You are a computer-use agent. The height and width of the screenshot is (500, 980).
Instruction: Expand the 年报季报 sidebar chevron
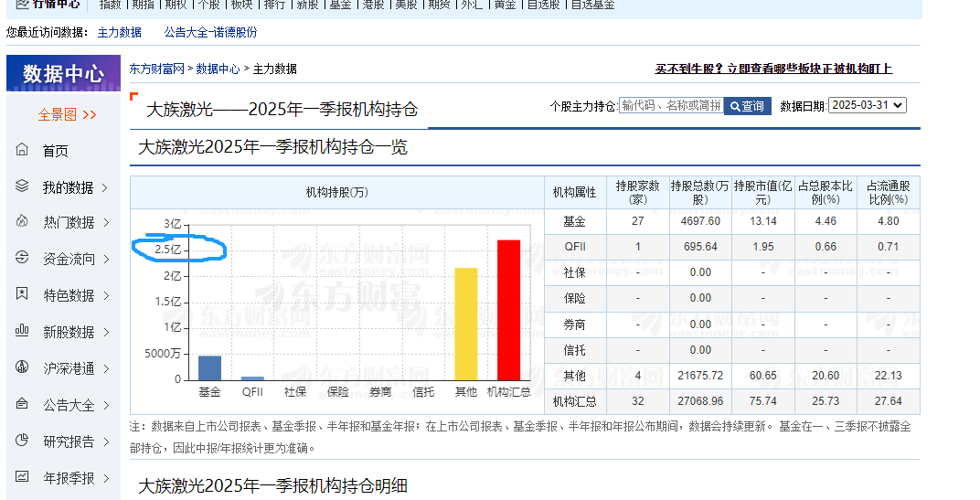click(x=106, y=479)
